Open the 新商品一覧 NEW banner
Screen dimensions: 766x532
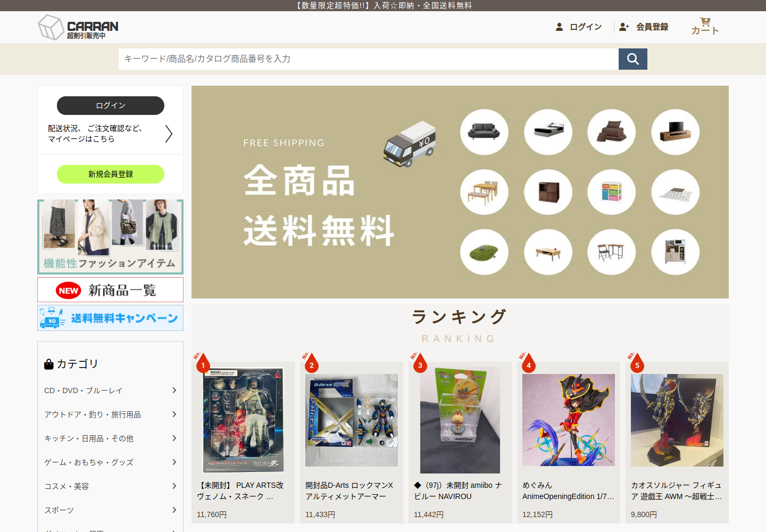111,290
